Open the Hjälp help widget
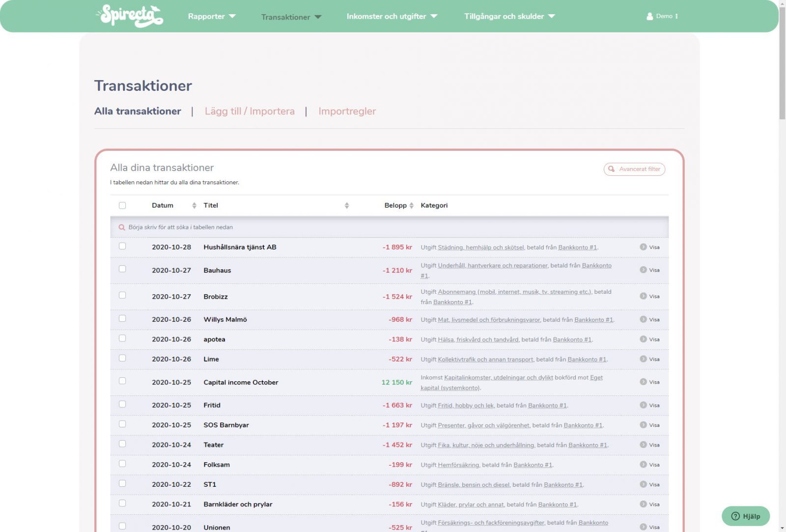 [x=745, y=516]
